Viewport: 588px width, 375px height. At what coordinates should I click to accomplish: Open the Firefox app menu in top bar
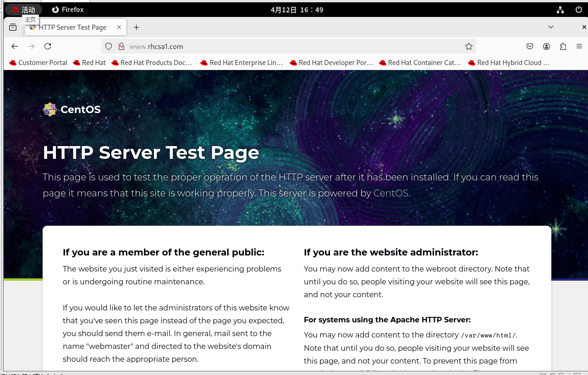tap(68, 10)
